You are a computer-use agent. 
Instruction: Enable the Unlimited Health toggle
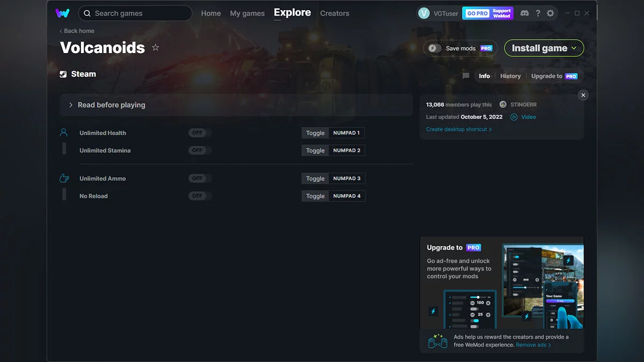[x=200, y=133]
